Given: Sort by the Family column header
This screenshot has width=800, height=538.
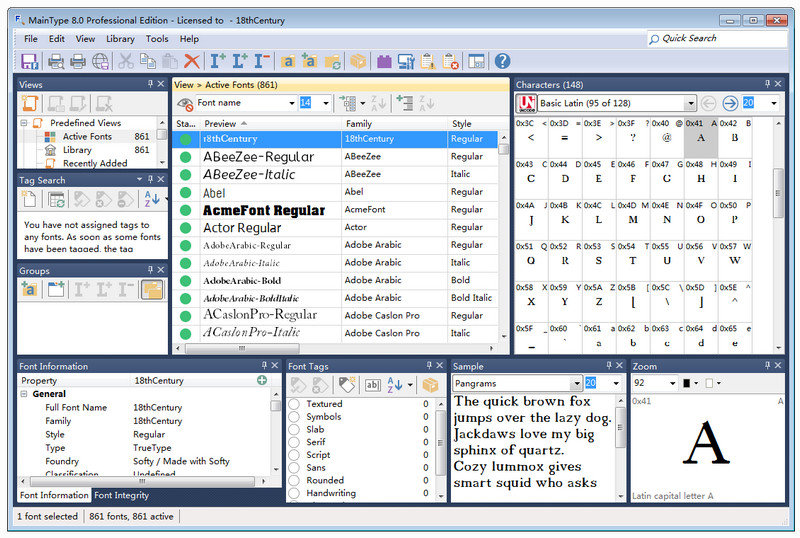Looking at the screenshot, I should [394, 124].
